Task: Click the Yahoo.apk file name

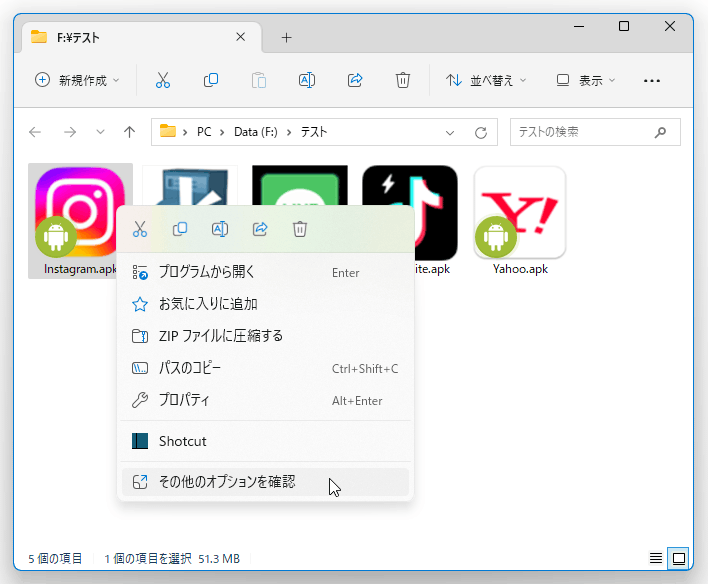Action: pos(520,269)
